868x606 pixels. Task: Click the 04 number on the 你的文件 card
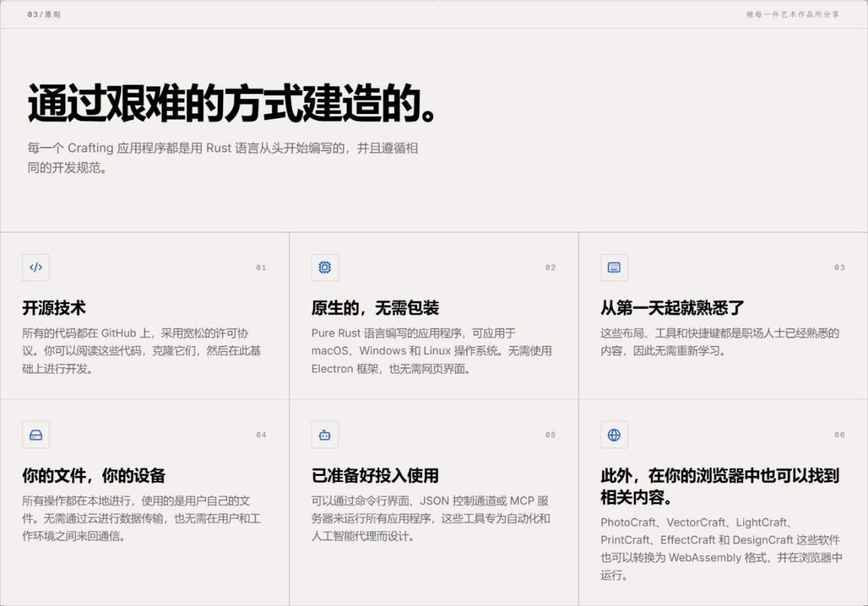point(261,435)
